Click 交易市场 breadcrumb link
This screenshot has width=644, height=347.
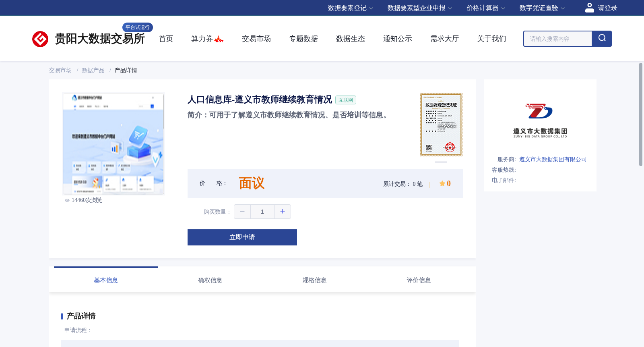pyautogui.click(x=60, y=71)
